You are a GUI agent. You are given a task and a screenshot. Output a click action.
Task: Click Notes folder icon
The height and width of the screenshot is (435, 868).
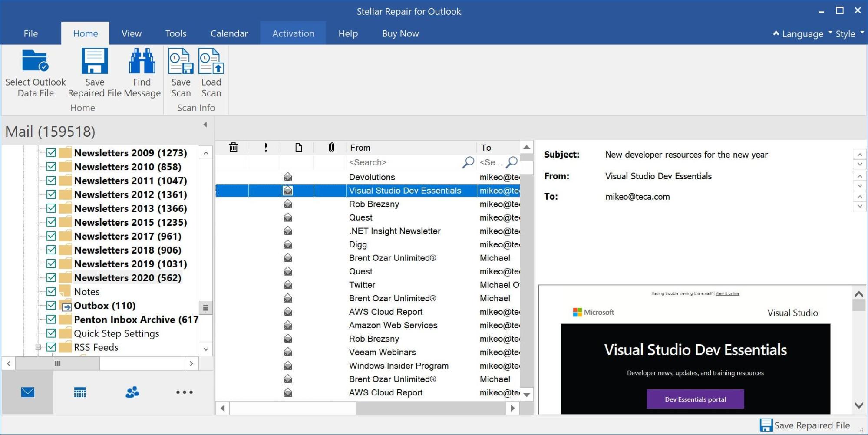(65, 291)
